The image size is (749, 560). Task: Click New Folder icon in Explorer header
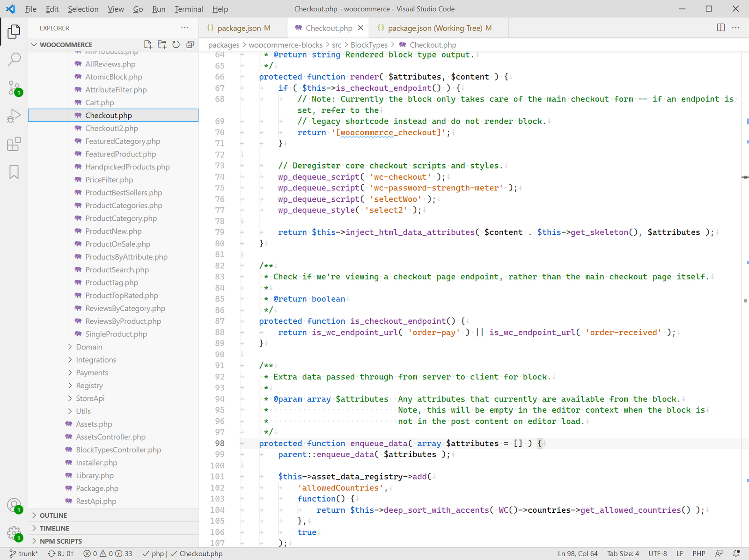(162, 44)
